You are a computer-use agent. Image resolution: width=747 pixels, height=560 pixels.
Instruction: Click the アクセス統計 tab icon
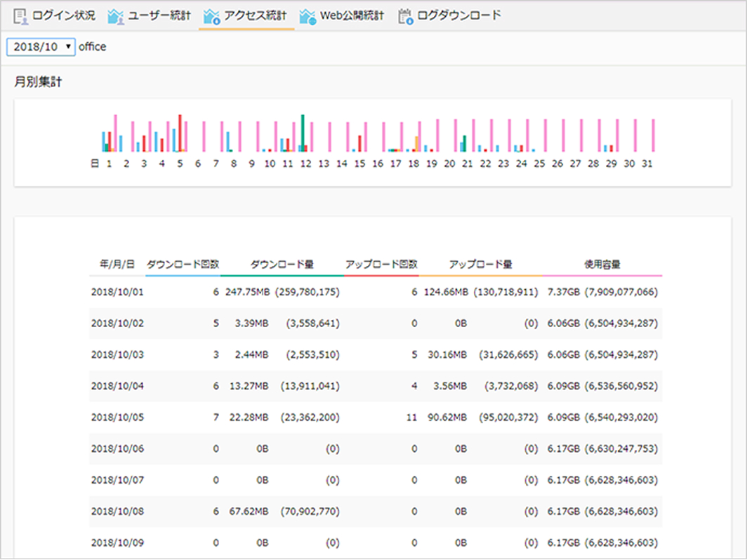click(x=212, y=15)
